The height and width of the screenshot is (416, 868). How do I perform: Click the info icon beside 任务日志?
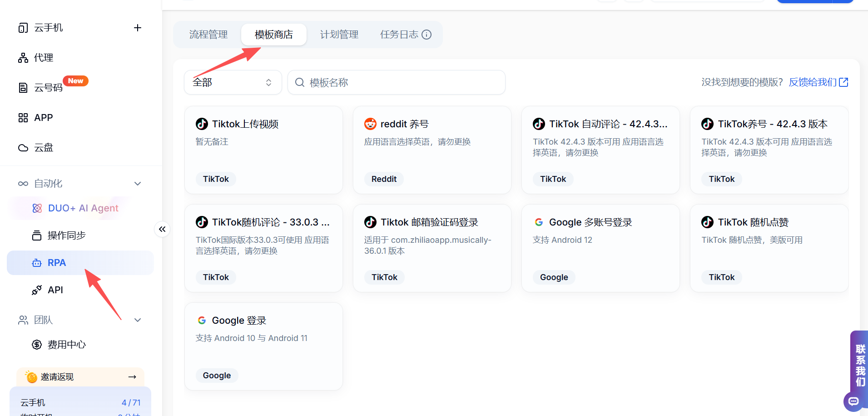(427, 35)
